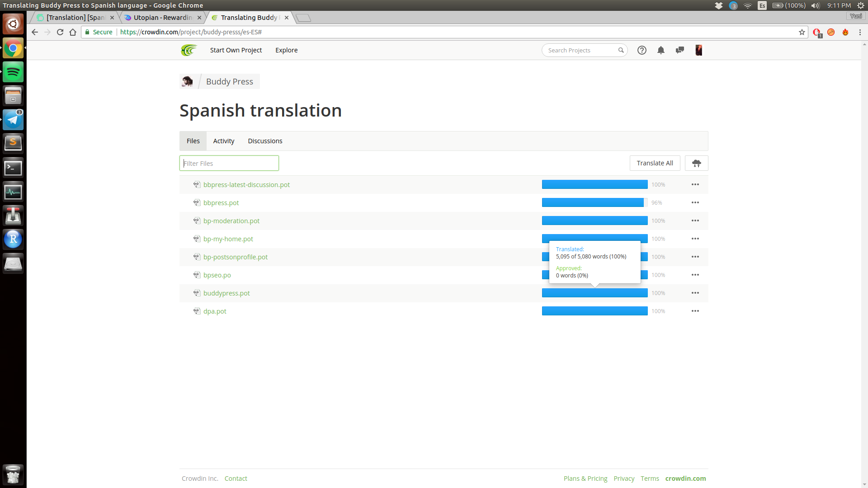Open the bbpress.pot file link

click(221, 203)
